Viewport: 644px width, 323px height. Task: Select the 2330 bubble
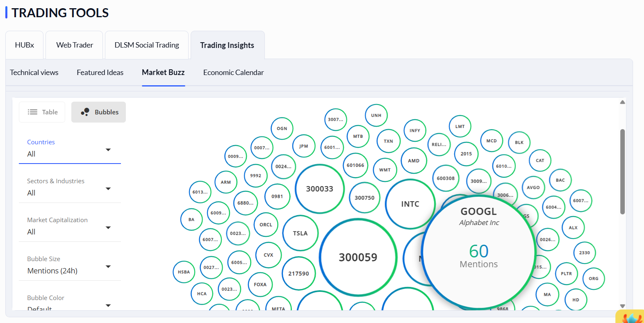pos(585,252)
